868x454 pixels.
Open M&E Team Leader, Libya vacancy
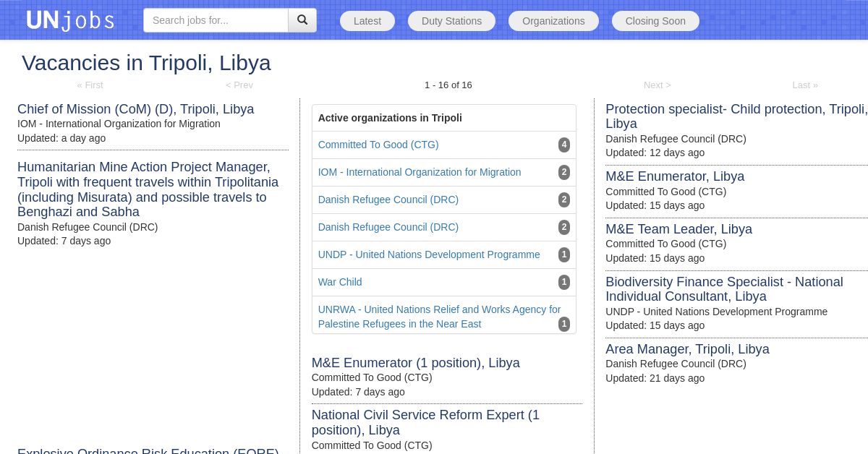(678, 229)
